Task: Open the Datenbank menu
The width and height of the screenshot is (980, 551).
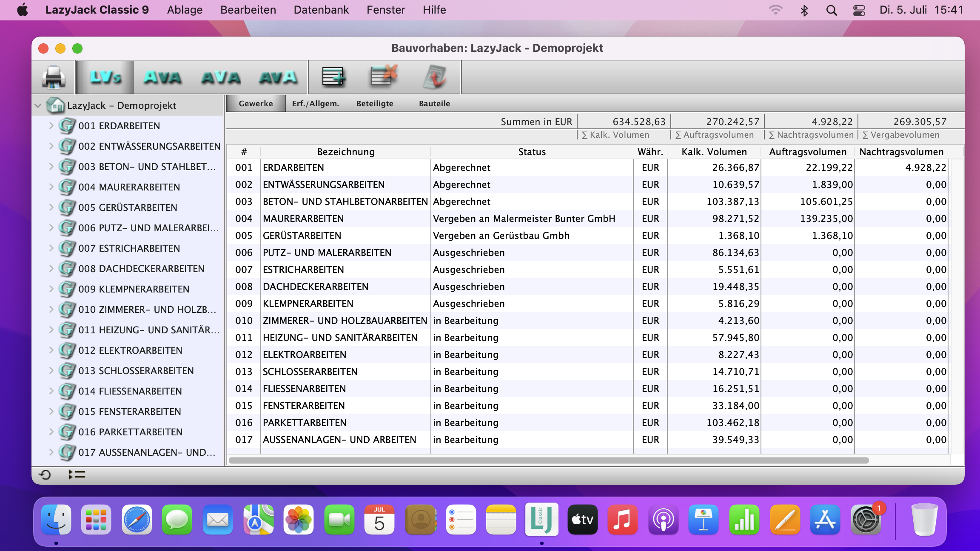Action: coord(321,10)
